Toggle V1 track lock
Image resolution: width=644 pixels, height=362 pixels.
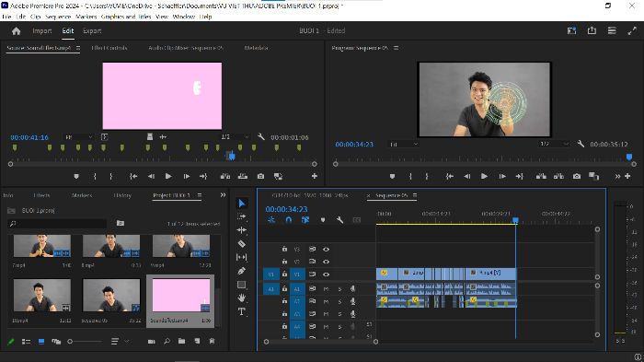284,274
